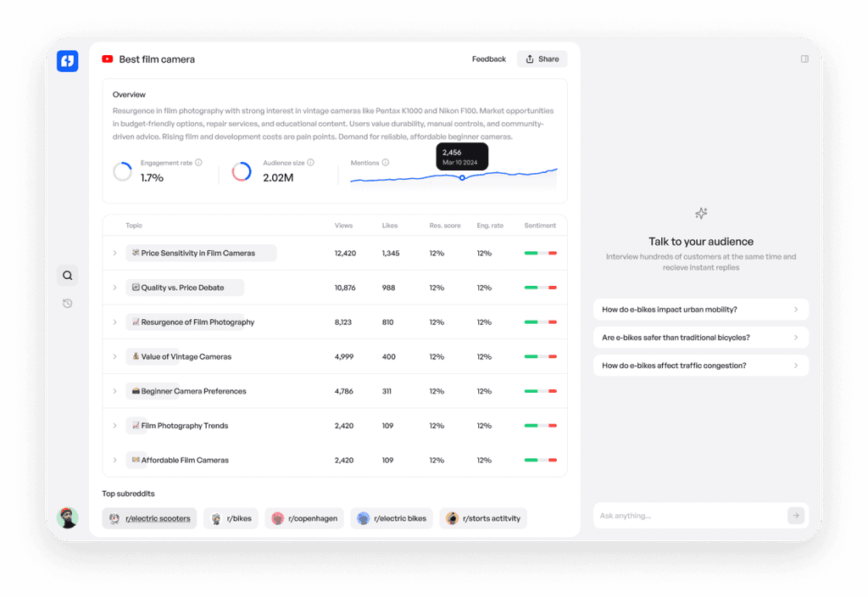
Task: Open the r/electric bikes subreddit chip
Action: click(x=392, y=517)
